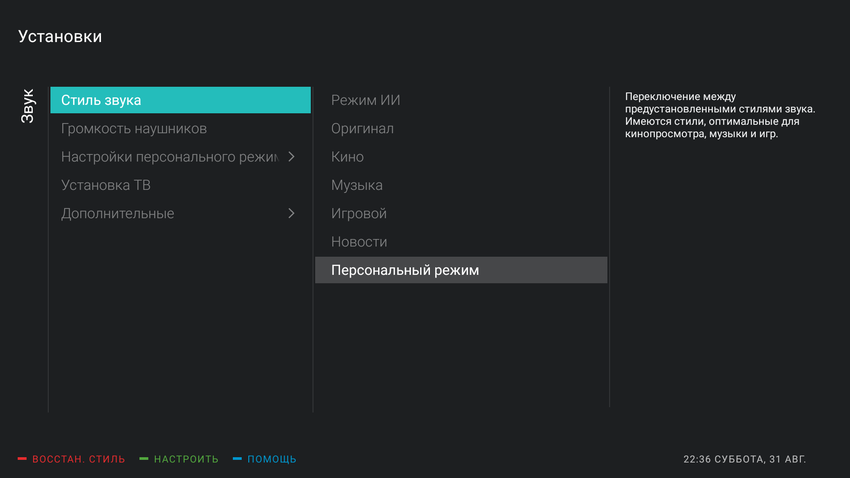Select Кино sound style
This screenshot has height=478, width=850.
pos(347,157)
